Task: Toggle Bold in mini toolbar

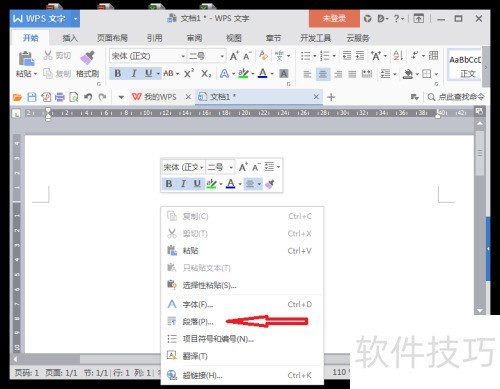Action: click(169, 184)
